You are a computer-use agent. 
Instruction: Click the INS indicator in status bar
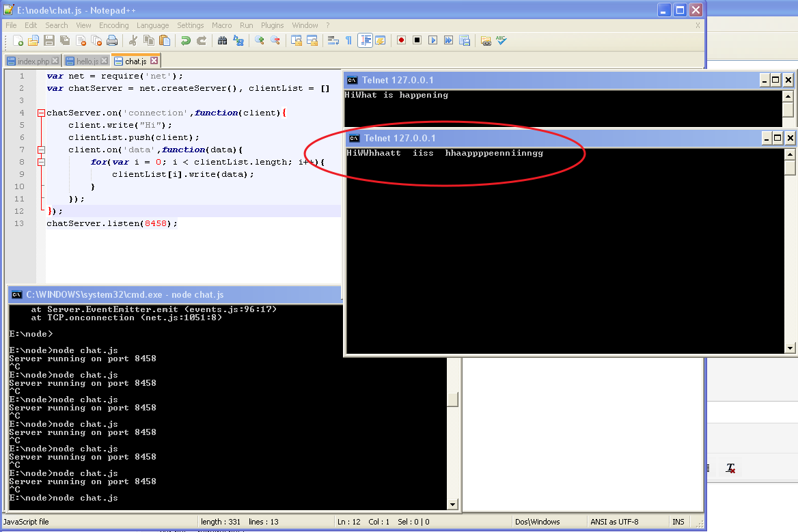(678, 522)
